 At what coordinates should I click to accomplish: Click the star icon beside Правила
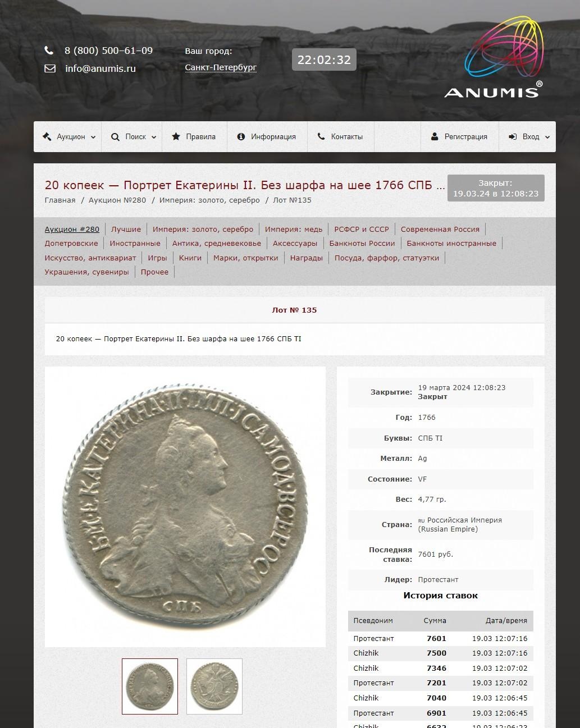pyautogui.click(x=176, y=136)
